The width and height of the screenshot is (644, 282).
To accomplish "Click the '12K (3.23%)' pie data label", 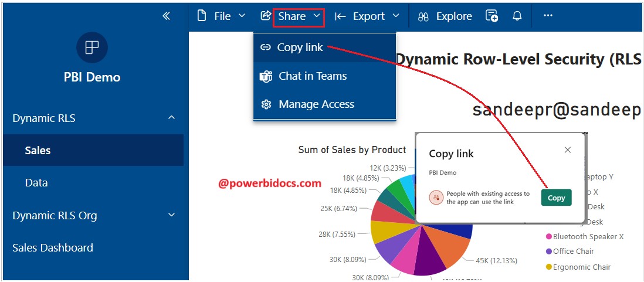I will [388, 168].
